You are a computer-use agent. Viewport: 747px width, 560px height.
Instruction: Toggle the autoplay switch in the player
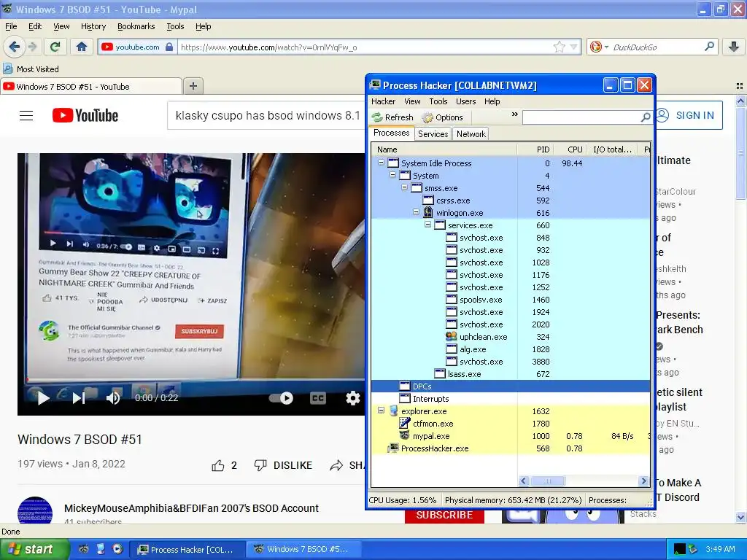coord(281,398)
